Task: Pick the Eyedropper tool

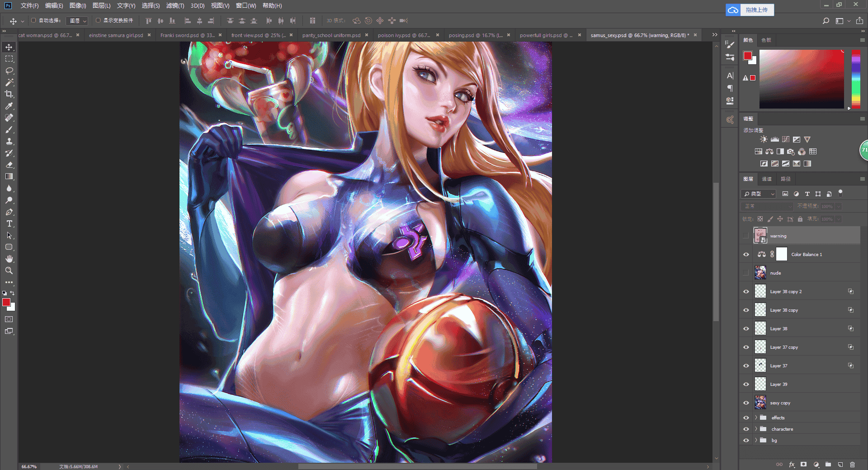Action: [x=9, y=106]
